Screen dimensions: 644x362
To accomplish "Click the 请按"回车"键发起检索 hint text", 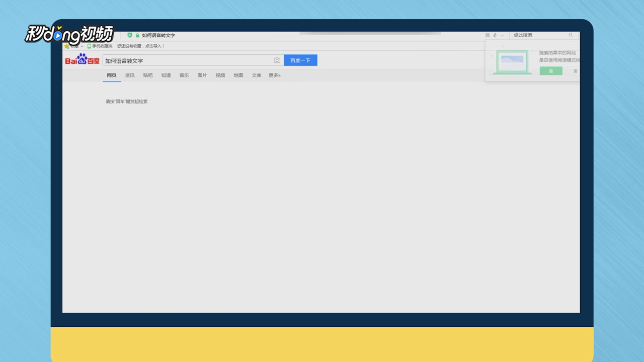I will [x=127, y=102].
